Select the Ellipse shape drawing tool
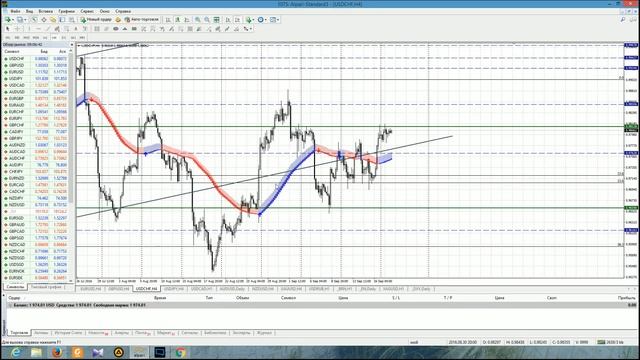Viewport: 640px width, 360px height. click(x=116, y=29)
